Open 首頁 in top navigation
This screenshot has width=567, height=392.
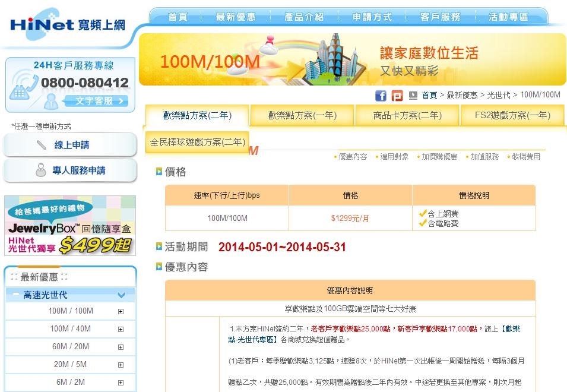point(178,17)
